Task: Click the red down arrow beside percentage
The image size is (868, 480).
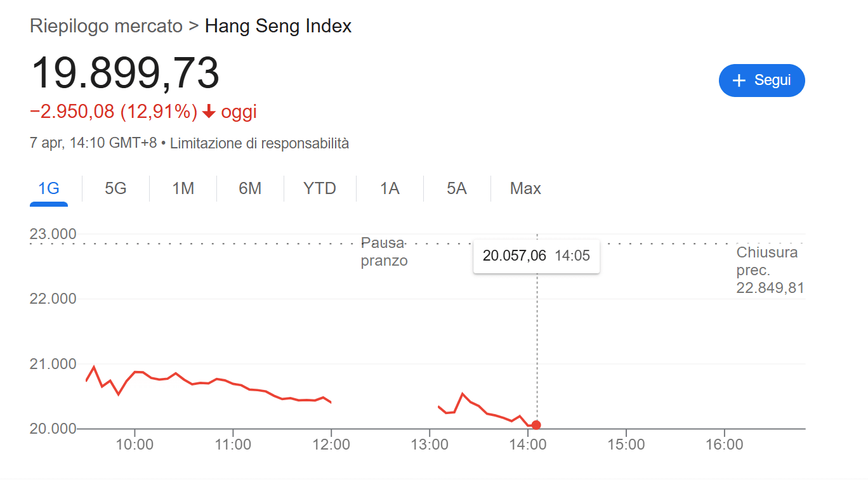Action: point(209,112)
